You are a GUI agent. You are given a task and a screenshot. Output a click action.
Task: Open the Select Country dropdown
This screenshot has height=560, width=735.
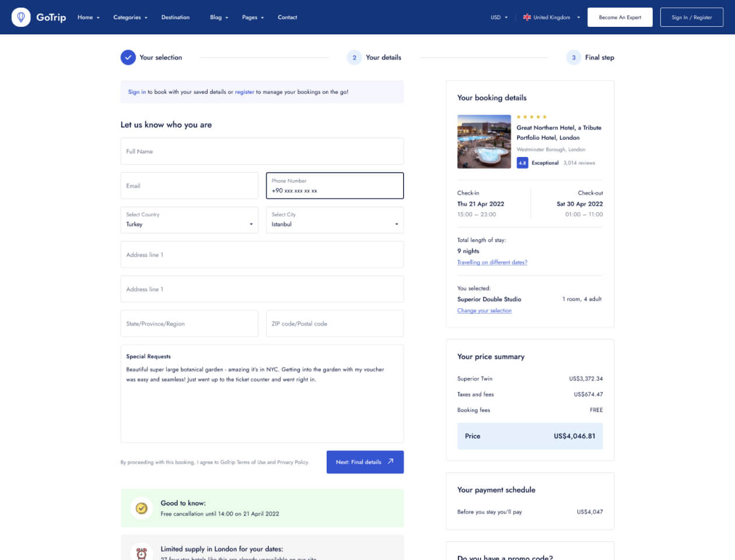[189, 220]
